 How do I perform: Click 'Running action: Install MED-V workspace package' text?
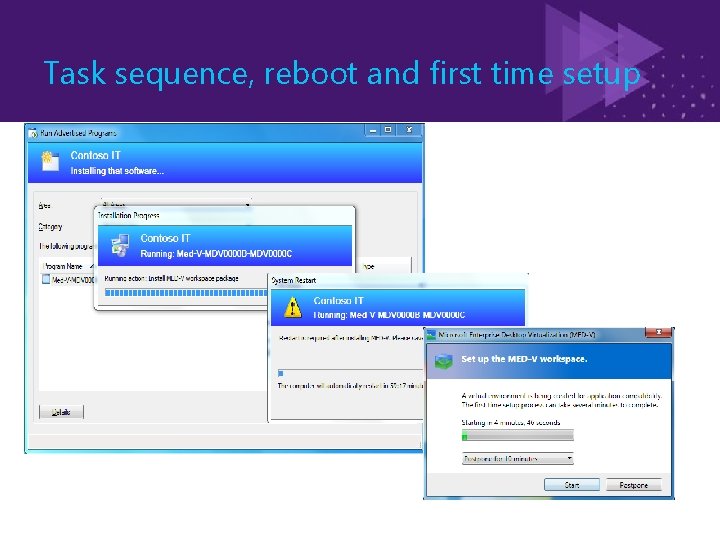[171, 278]
